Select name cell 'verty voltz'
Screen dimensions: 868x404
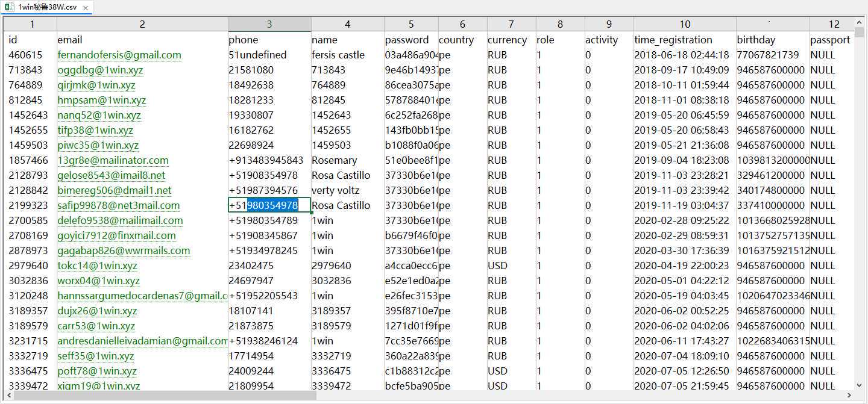(x=348, y=190)
